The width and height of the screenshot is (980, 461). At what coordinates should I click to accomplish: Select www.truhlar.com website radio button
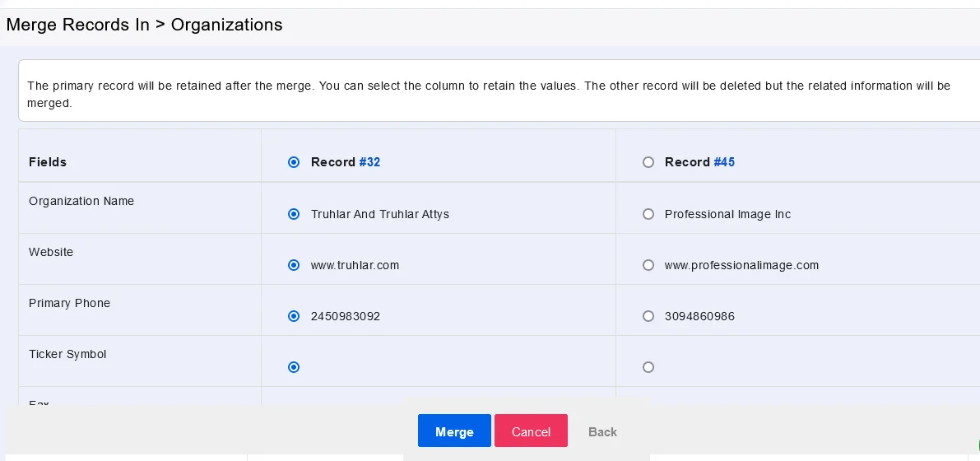click(294, 265)
